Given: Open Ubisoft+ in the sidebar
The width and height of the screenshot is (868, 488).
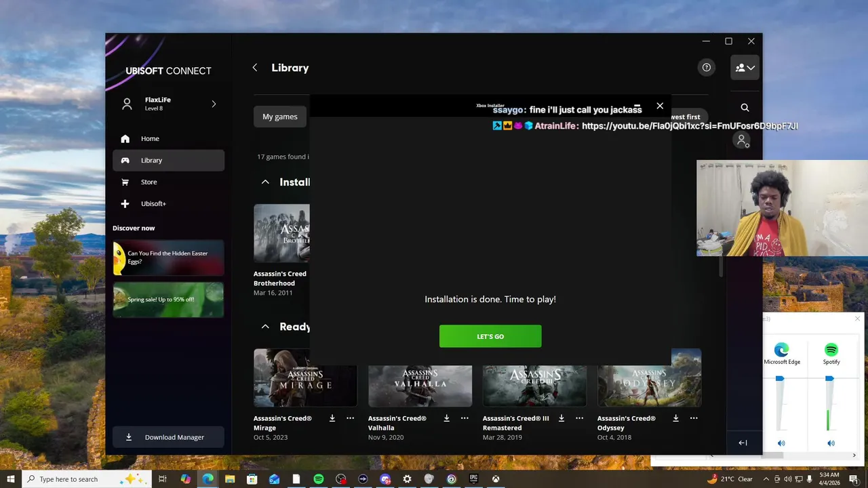Looking at the screenshot, I should 168,204.
